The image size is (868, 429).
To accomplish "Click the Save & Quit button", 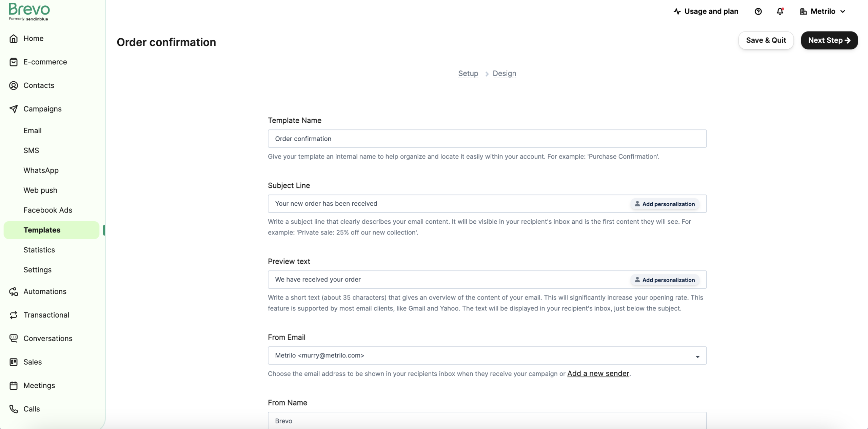I will 766,40.
